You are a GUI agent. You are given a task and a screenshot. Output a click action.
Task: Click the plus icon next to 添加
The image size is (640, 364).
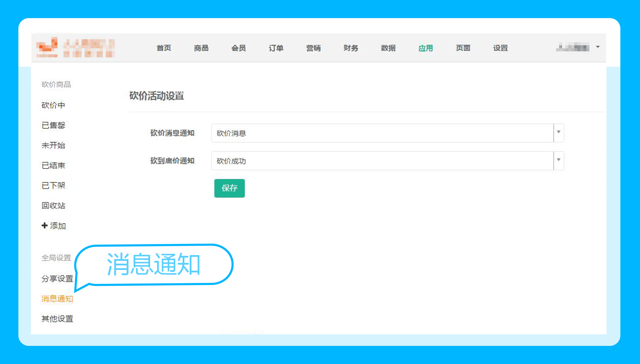pyautogui.click(x=45, y=225)
